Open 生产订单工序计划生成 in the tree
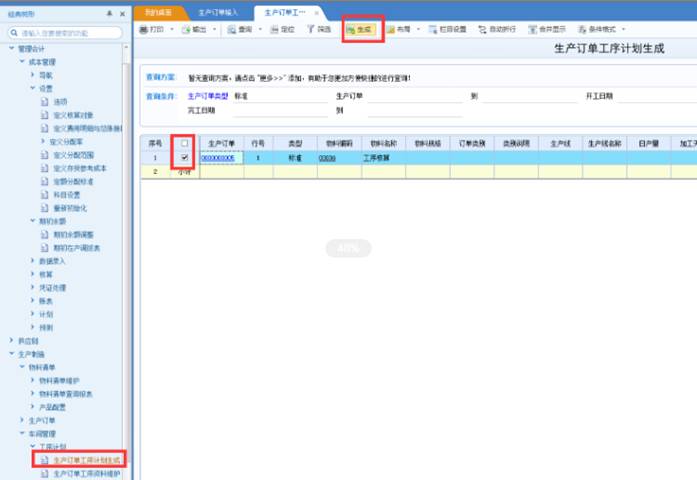The width and height of the screenshot is (697, 480). [86, 460]
